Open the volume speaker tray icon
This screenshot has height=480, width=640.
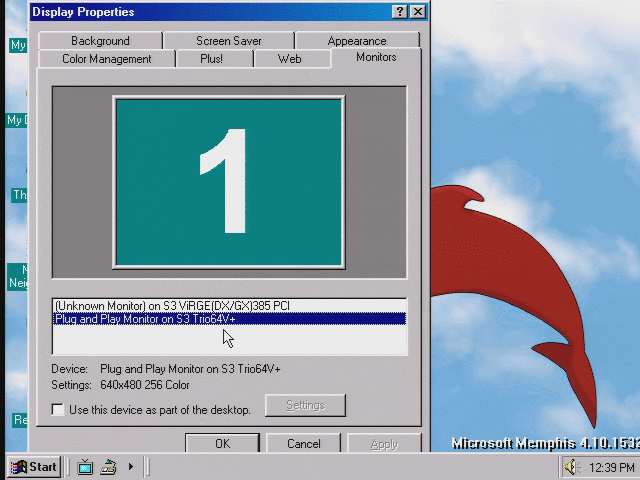pos(571,467)
